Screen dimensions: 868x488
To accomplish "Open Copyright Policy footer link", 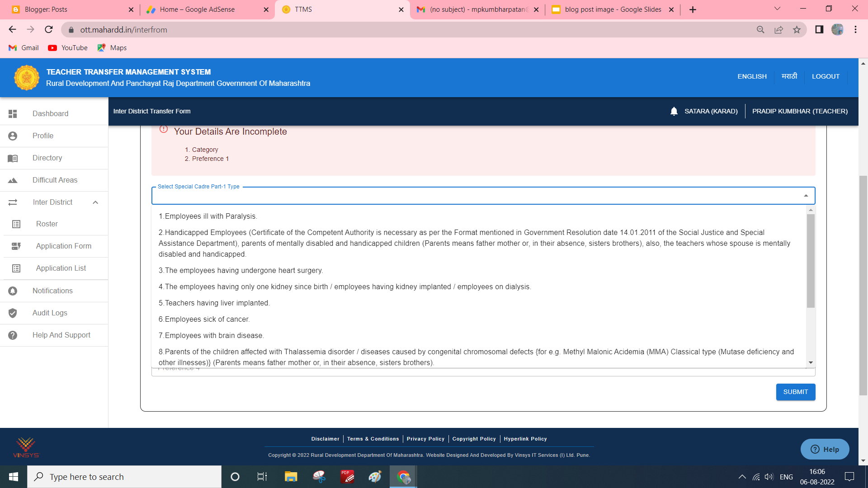I will click(474, 439).
